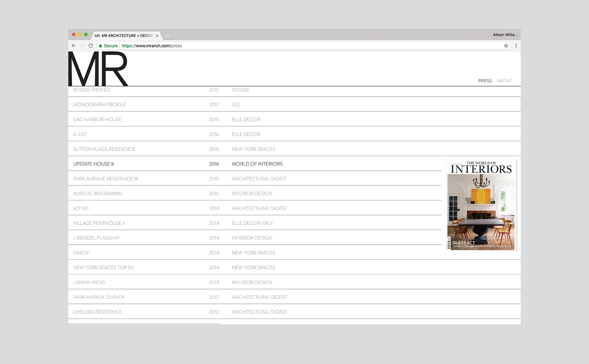The height and width of the screenshot is (364, 589).
Task: Click the large MR logo
Action: [x=98, y=69]
